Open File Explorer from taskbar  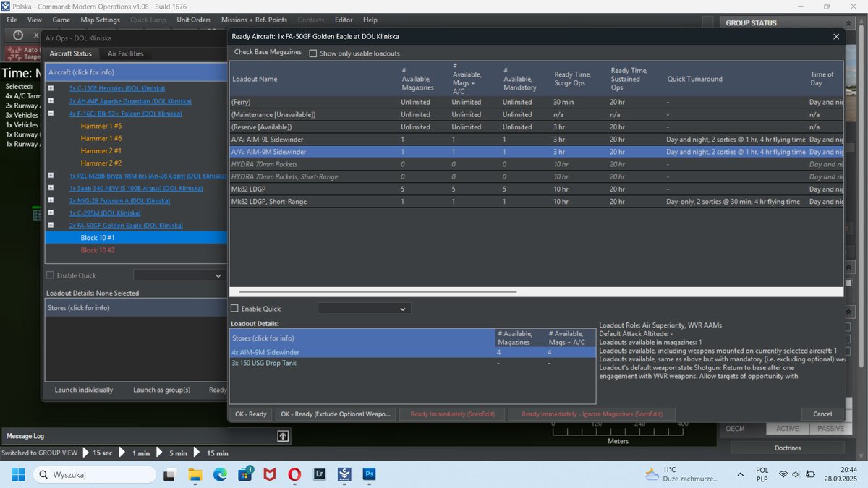tap(195, 474)
